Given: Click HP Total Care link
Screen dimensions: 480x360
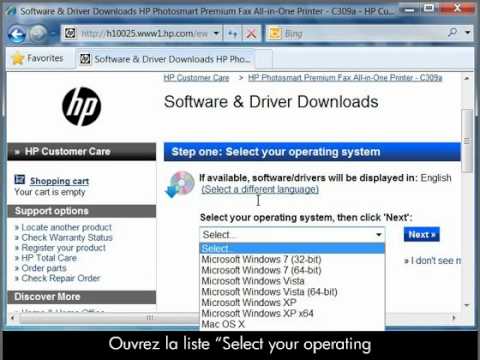Looking at the screenshot, I should click(x=49, y=258).
